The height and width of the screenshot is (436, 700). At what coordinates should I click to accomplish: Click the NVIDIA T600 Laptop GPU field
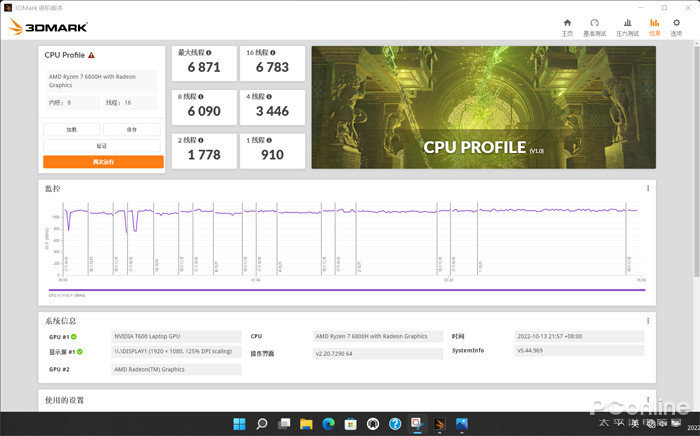tap(176, 336)
